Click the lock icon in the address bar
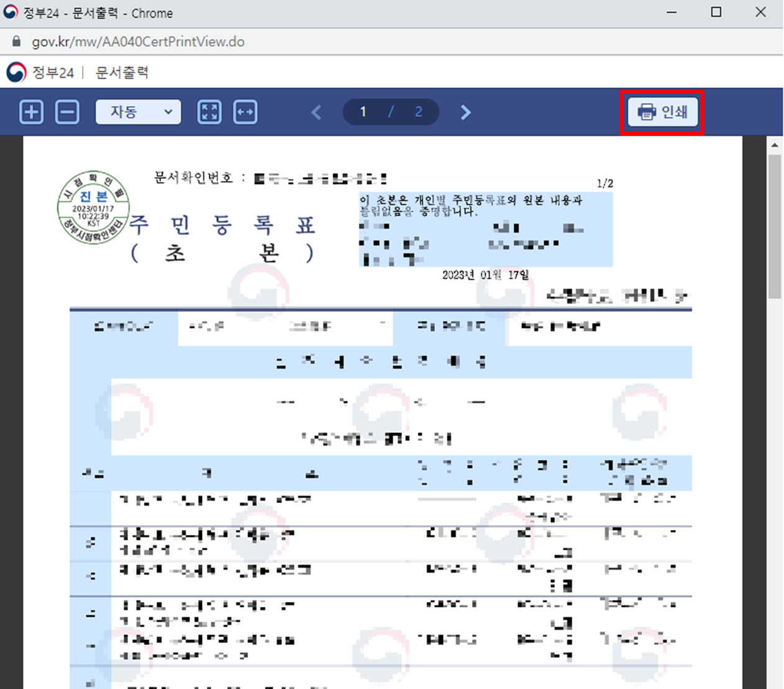Screen dimensions: 784x689 coord(17,42)
